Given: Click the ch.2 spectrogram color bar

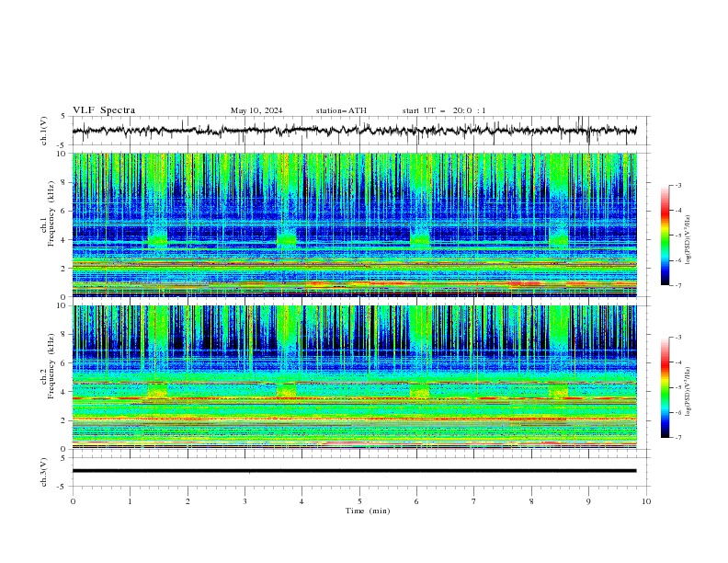Looking at the screenshot, I should [x=665, y=387].
